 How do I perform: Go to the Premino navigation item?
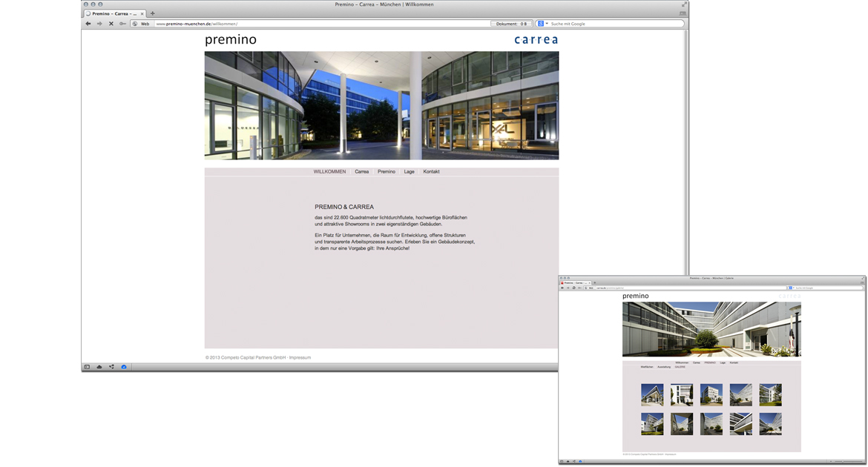386,172
